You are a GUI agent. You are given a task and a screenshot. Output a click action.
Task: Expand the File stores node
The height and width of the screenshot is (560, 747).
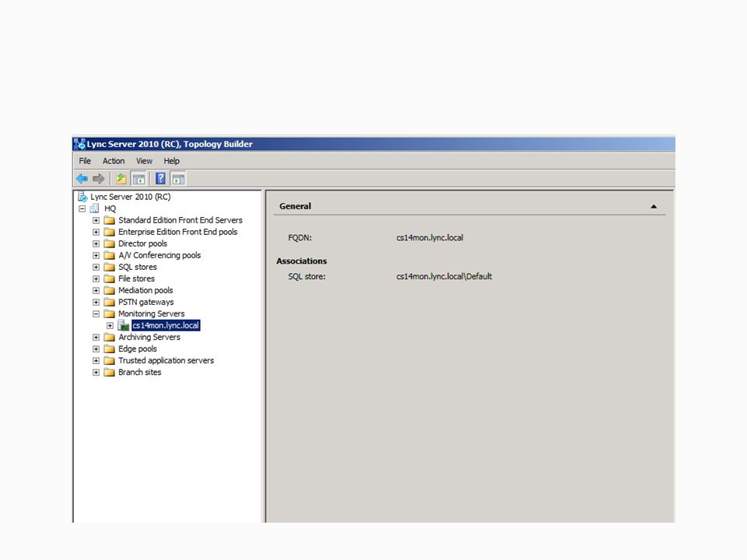click(x=96, y=278)
